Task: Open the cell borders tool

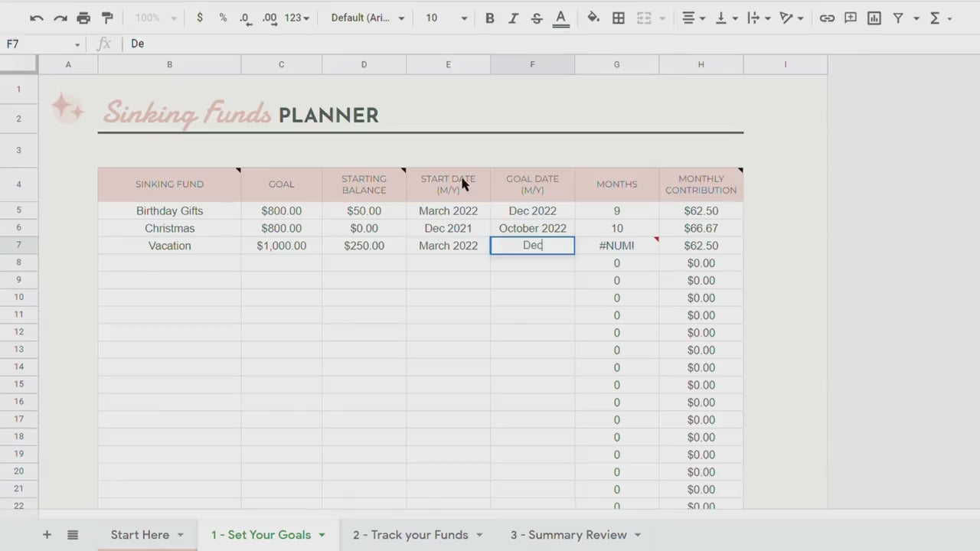Action: point(619,18)
